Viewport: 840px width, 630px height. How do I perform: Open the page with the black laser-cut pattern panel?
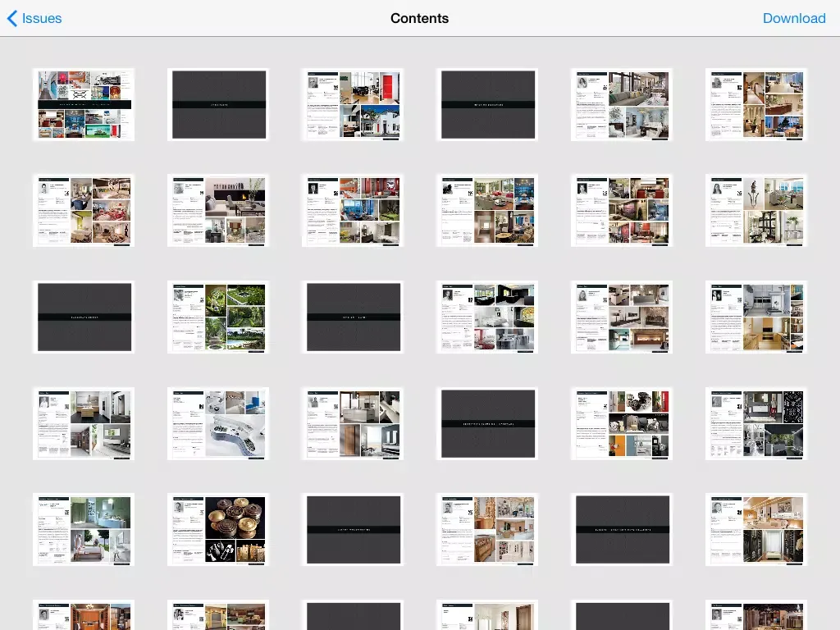pyautogui.click(x=756, y=424)
